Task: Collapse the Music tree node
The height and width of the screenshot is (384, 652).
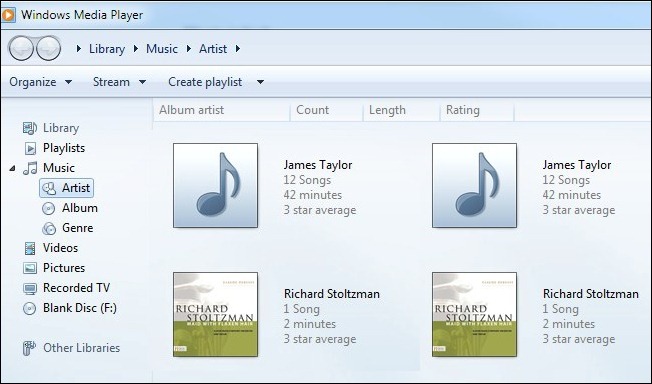Action: [x=12, y=168]
